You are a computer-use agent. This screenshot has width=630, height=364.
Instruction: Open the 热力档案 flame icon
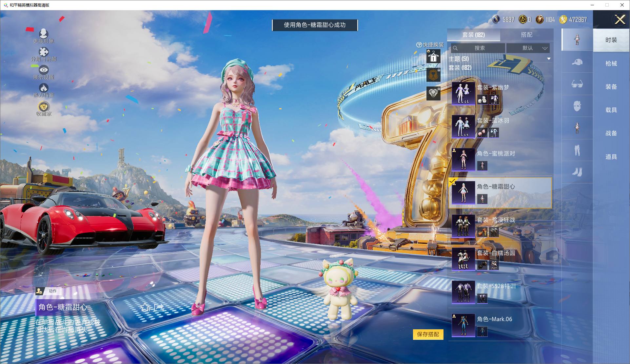click(44, 88)
